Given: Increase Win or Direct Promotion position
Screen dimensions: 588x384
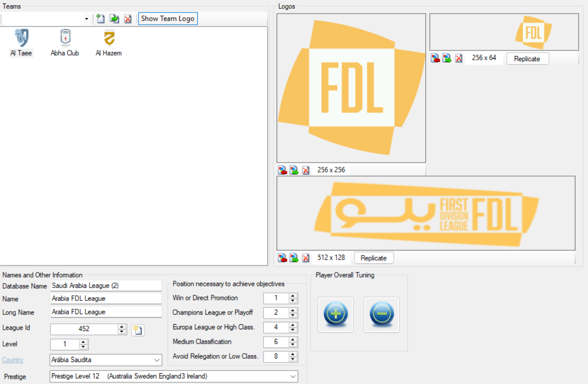Looking at the screenshot, I should click(x=293, y=295).
